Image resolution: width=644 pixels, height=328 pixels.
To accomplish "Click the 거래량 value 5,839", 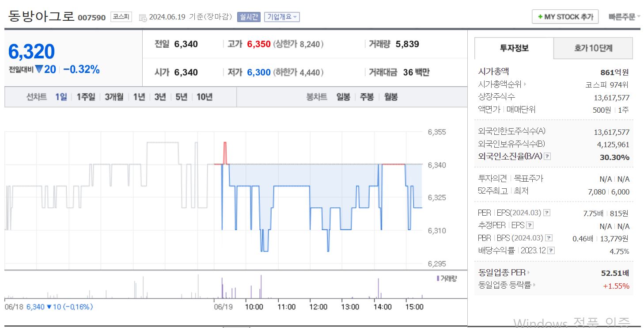I will (407, 44).
